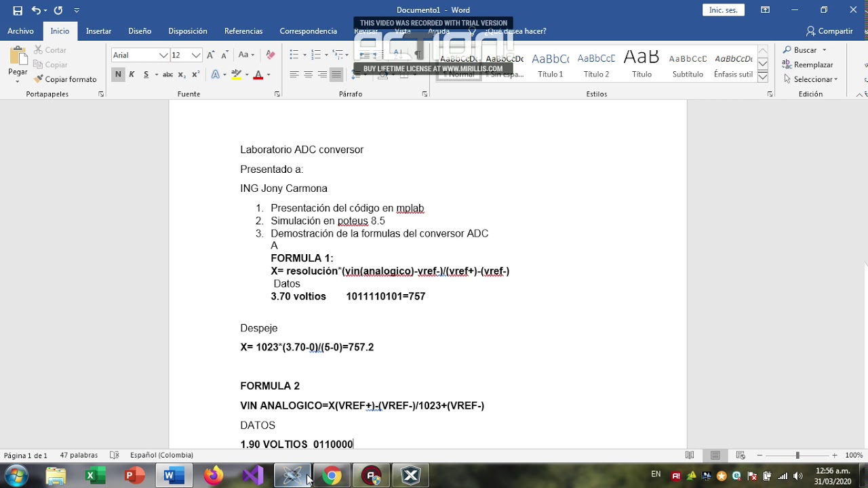The image size is (868, 488).
Task: Expand the Pegar paste options arrow
Action: point(18,81)
